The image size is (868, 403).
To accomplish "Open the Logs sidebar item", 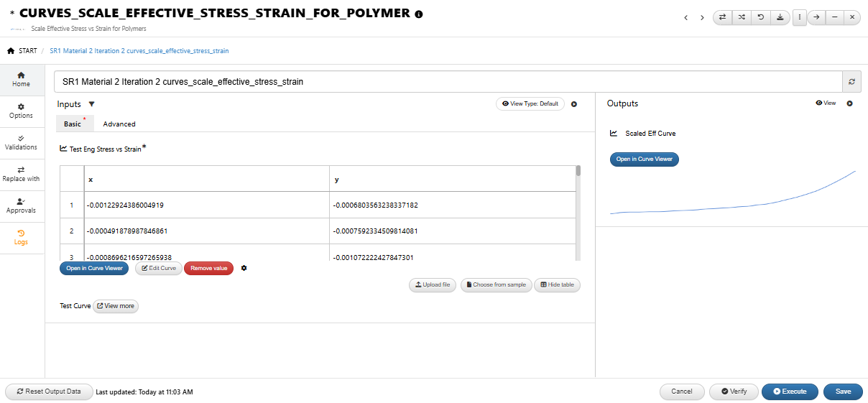I will coord(21,237).
